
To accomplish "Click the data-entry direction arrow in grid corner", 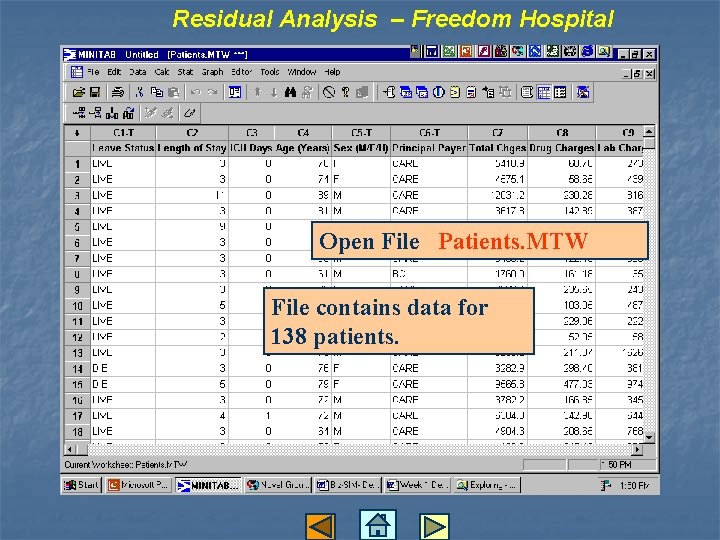I will 77,133.
